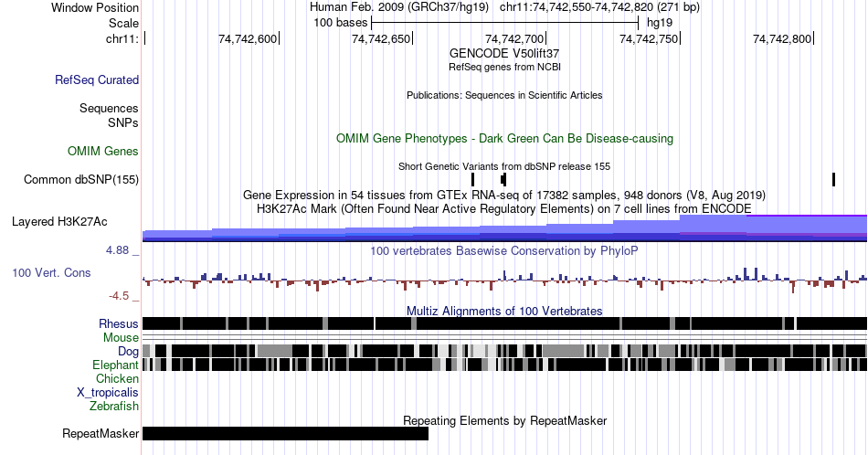
Task: Click the black RepeatMasker repeat element bar
Action: click(x=285, y=433)
